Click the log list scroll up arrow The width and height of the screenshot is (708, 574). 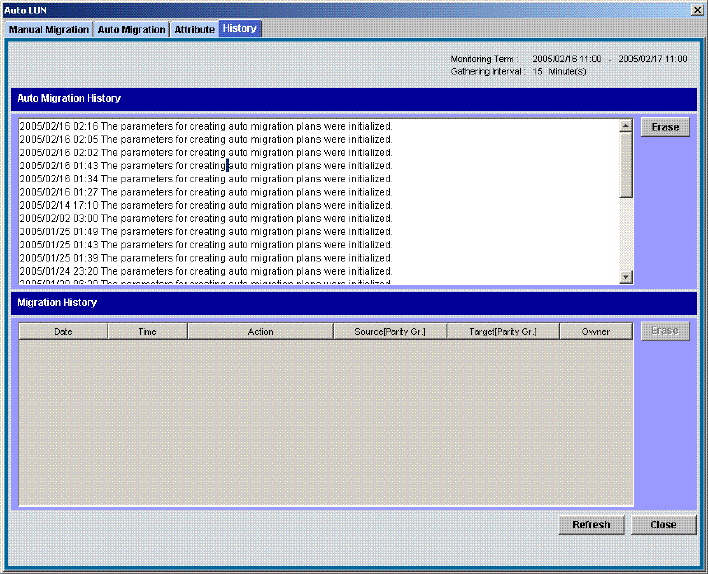click(626, 126)
